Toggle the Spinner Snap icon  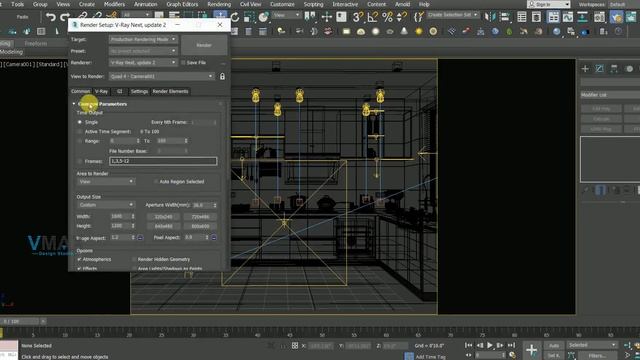pyautogui.click(x=402, y=17)
